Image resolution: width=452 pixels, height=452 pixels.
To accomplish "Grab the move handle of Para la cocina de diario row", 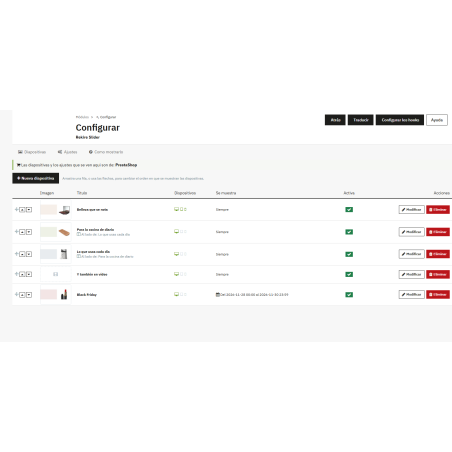I will pyautogui.click(x=16, y=232).
